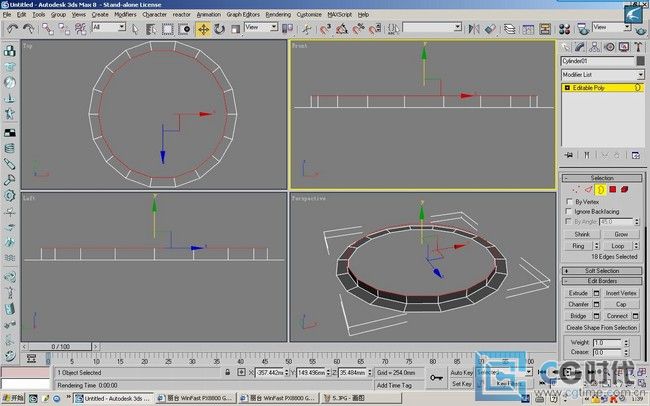The height and width of the screenshot is (406, 650).
Task: Click the Undo arrow icon
Action: [x=12, y=29]
